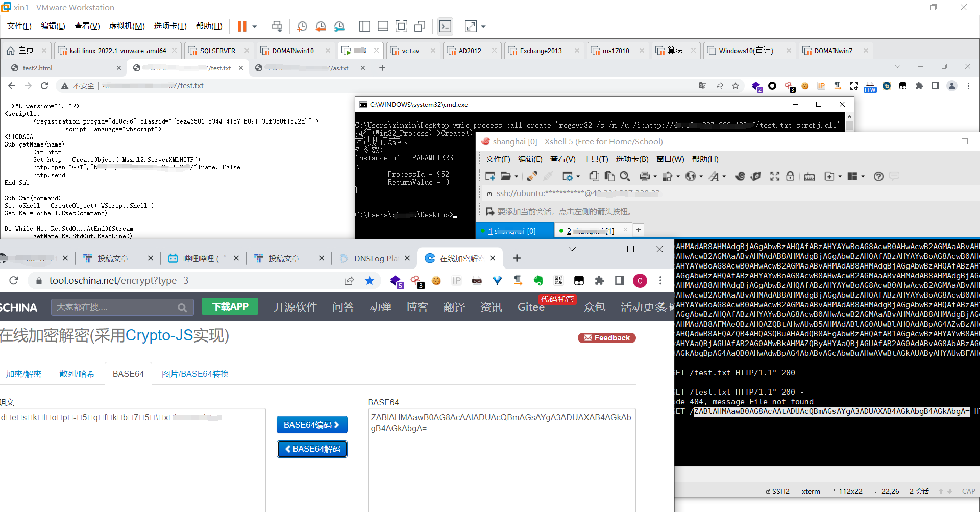Switch to the 图片/BASE64转换 tab
The width and height of the screenshot is (980, 512).
coord(195,374)
